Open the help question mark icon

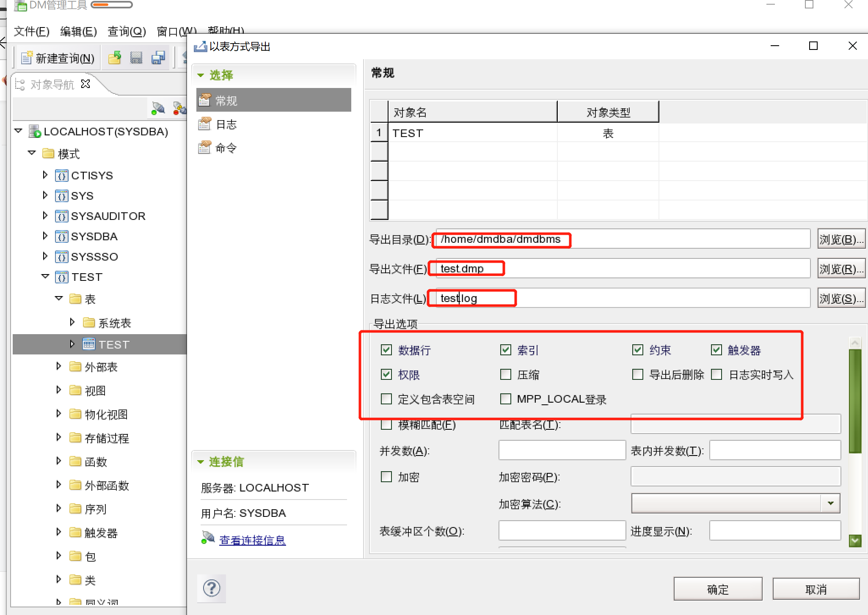pyautogui.click(x=212, y=588)
